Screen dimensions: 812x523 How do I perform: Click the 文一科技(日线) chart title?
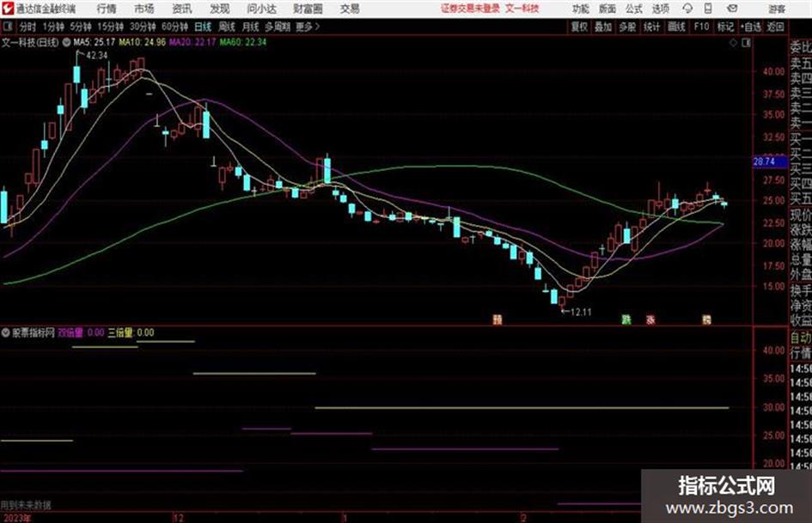[30, 42]
